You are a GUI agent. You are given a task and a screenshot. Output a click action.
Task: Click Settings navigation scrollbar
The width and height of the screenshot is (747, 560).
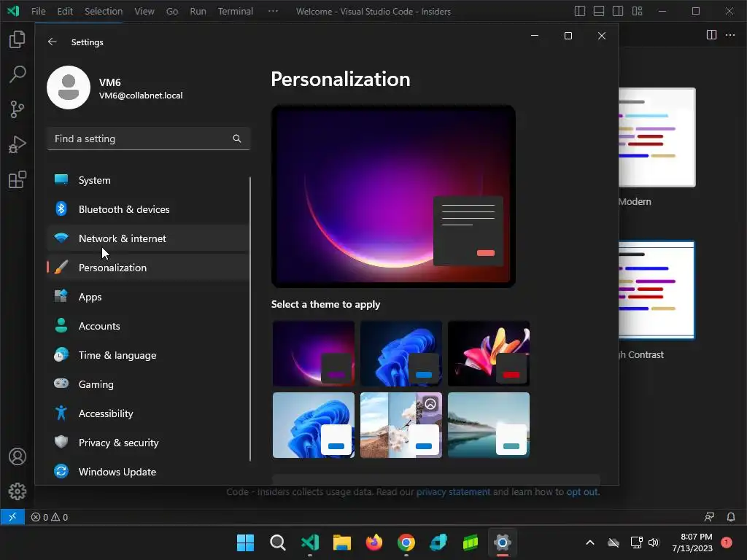250,319
